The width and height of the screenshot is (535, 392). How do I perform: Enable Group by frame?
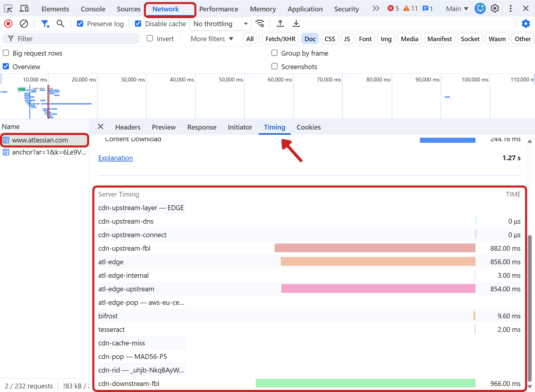[x=274, y=53]
